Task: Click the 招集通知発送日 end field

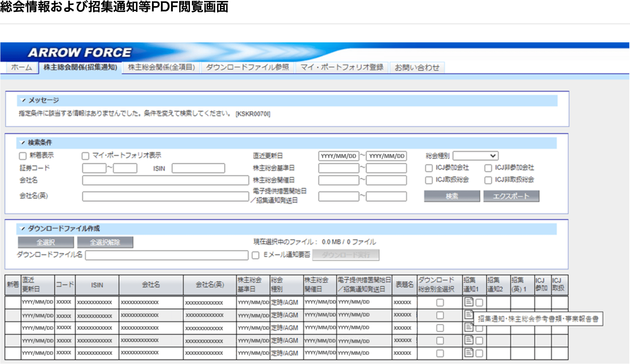Action: tap(386, 196)
